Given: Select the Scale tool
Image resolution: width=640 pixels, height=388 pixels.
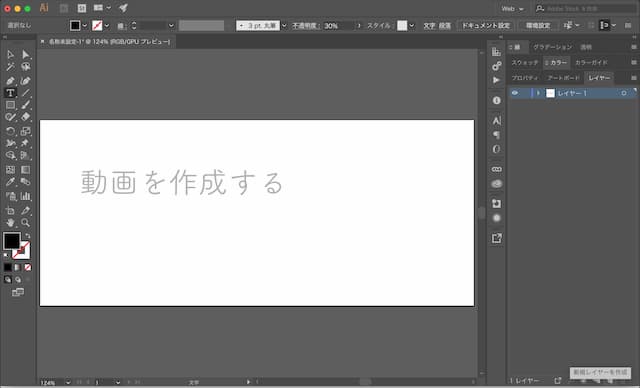Looking at the screenshot, I should point(26,131).
